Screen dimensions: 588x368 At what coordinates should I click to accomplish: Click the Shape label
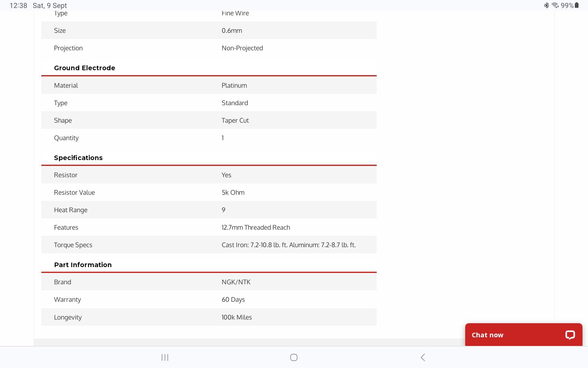click(63, 121)
